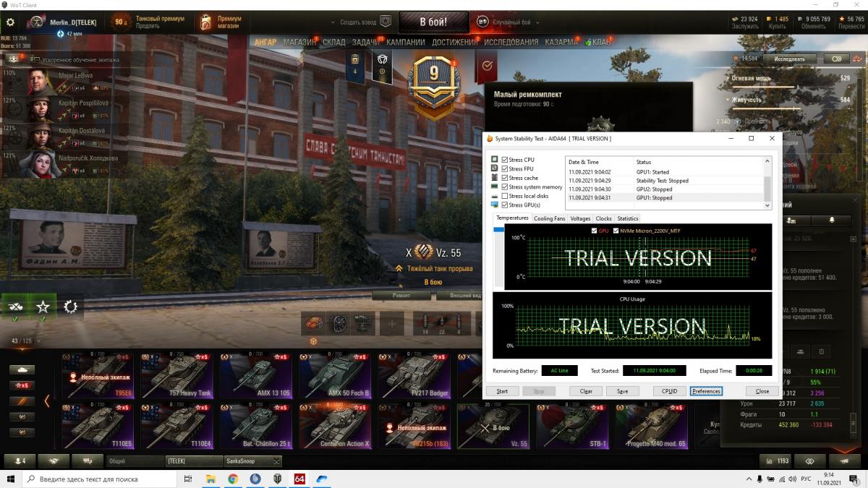Screen dimensions: 868x488
Task: Uncheck Stress CPU in AIDA64
Action: coord(505,159)
